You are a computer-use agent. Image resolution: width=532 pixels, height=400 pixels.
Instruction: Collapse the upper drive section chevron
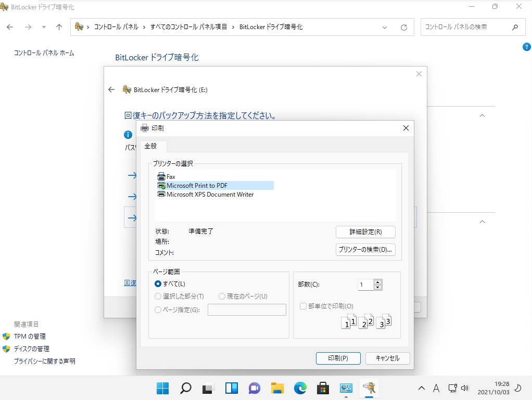pyautogui.click(x=482, y=116)
